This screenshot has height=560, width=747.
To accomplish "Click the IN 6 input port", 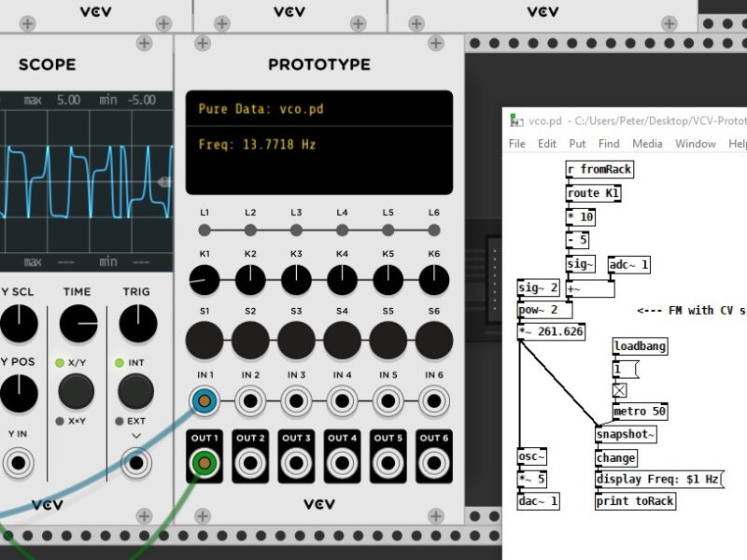I will click(433, 402).
